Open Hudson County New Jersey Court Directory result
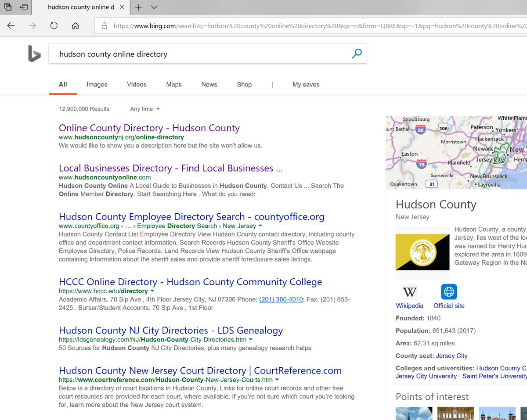The width and height of the screenshot is (527, 420). tap(200, 370)
